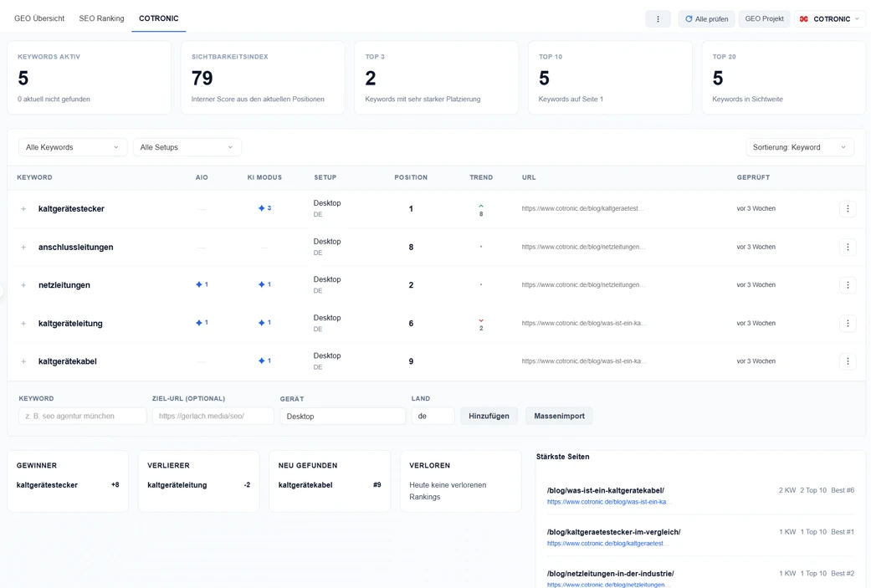871x588 pixels.
Task: Click the Top 3 stats card
Action: coord(437,78)
